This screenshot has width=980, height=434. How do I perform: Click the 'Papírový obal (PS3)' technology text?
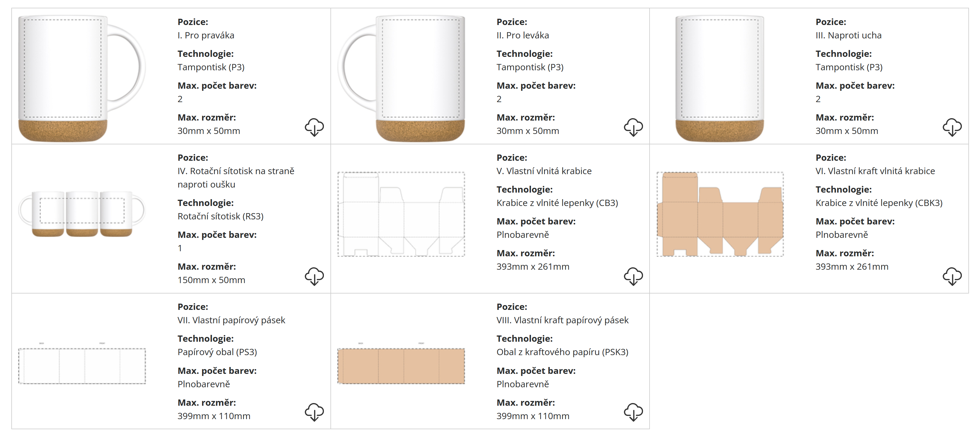(217, 352)
